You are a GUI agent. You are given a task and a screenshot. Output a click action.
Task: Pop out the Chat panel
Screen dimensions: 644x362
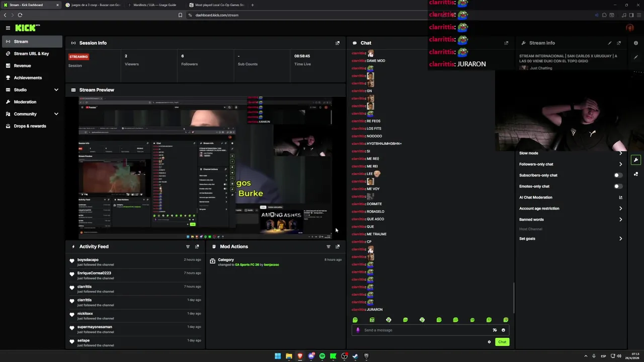tap(506, 43)
